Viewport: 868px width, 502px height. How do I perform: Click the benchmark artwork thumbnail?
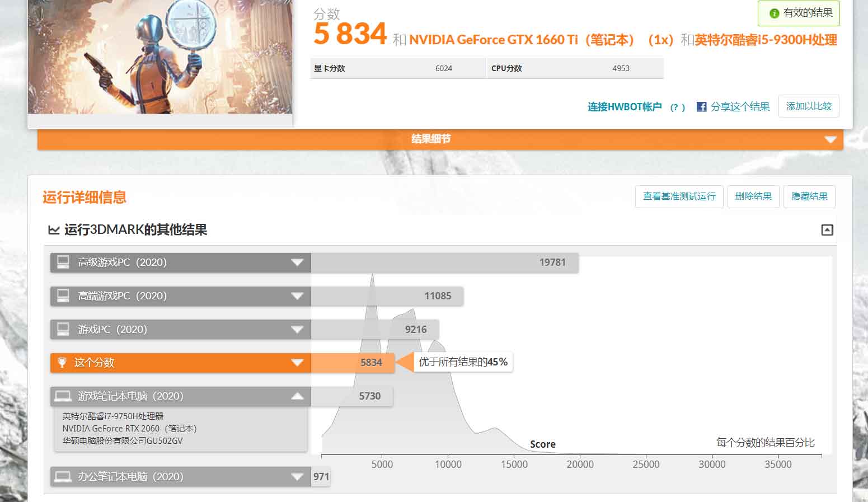(160, 56)
